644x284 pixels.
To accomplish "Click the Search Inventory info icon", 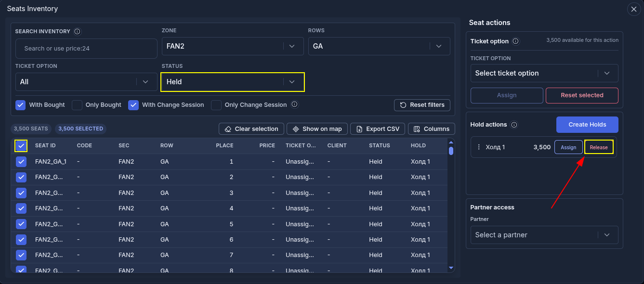I will [x=78, y=31].
